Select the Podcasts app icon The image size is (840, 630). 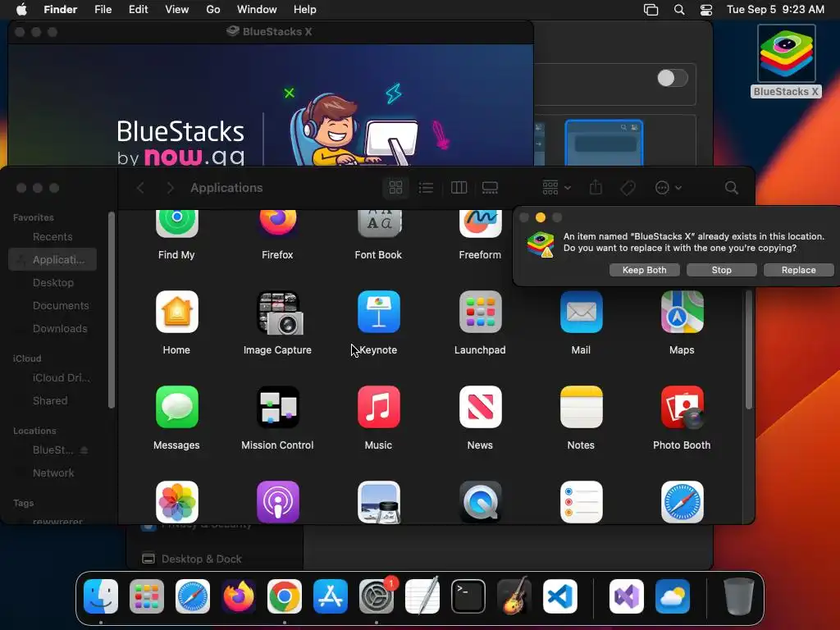pyautogui.click(x=277, y=502)
